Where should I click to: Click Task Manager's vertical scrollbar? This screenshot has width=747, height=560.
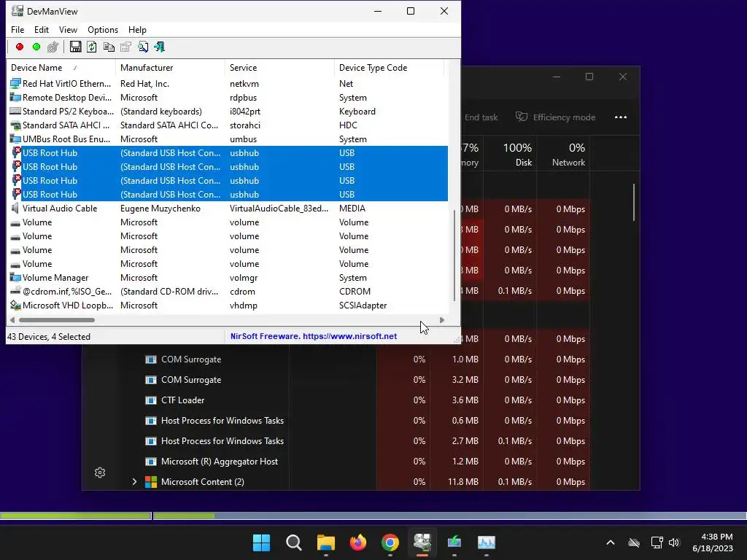tap(634, 203)
